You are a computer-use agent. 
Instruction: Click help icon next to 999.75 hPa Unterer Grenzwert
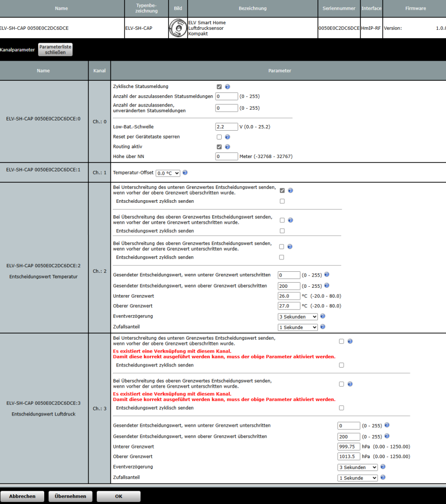point(416,446)
